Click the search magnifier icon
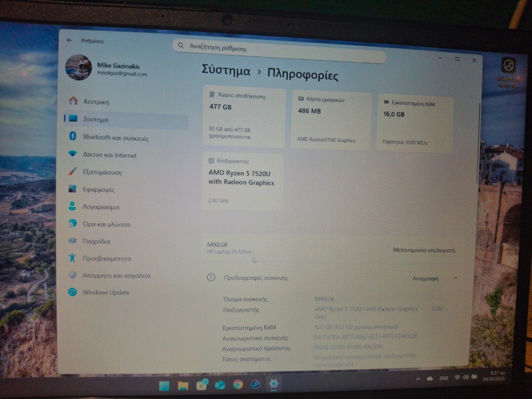Viewport: 532px width, 399px height. coord(181,45)
